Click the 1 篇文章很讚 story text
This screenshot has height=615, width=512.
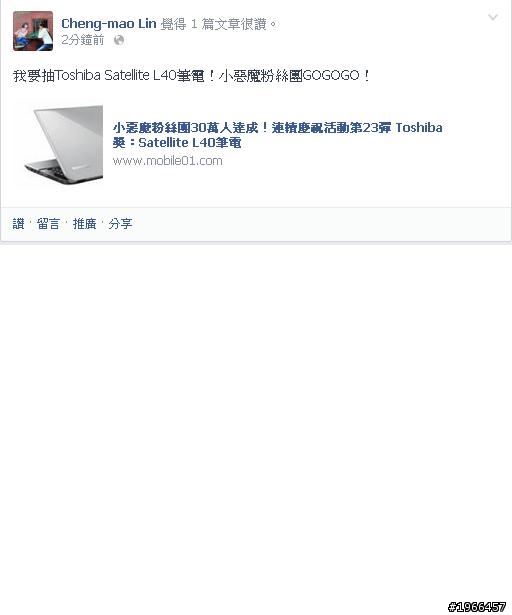coord(234,24)
